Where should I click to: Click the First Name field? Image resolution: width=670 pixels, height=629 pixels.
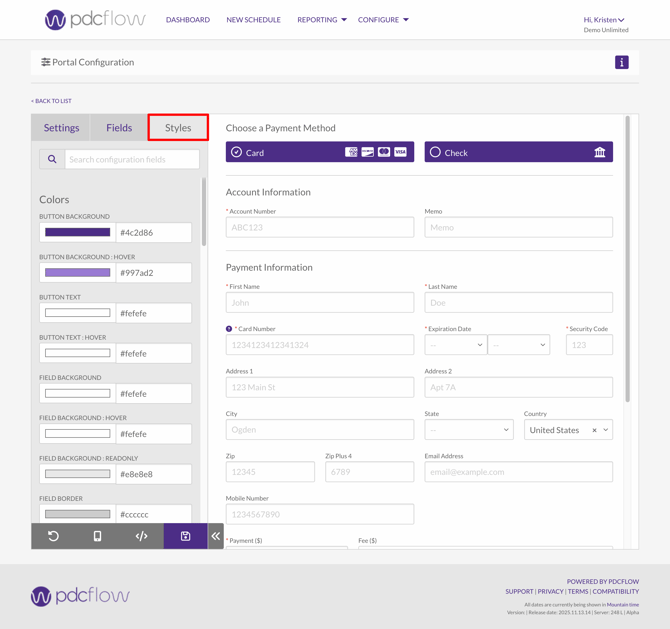click(x=320, y=303)
